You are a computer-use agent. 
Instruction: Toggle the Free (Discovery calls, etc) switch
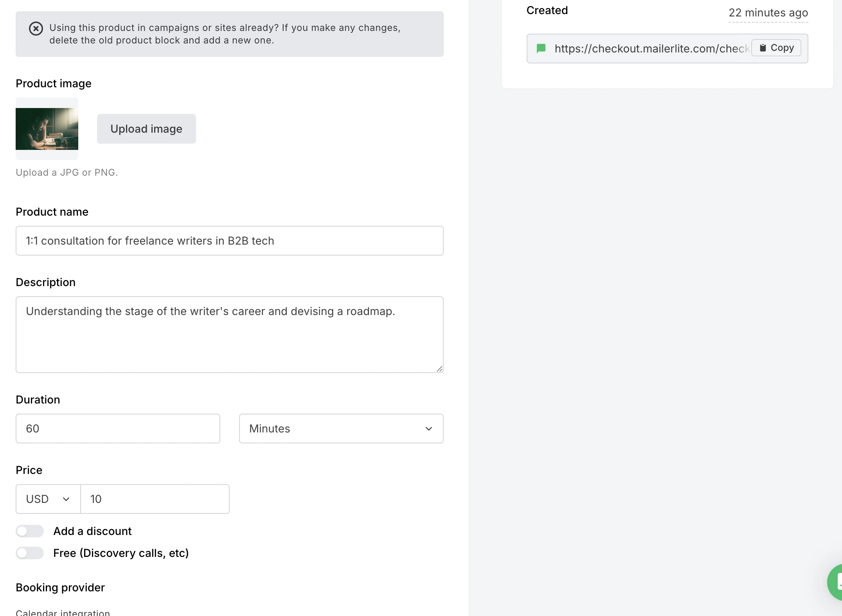pos(30,553)
